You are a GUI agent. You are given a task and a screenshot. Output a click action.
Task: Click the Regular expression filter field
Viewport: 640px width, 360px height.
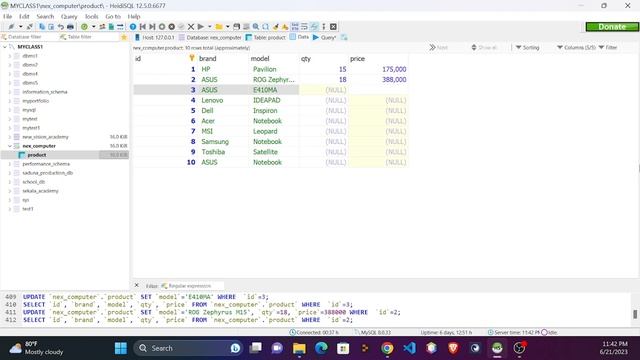pos(192,286)
